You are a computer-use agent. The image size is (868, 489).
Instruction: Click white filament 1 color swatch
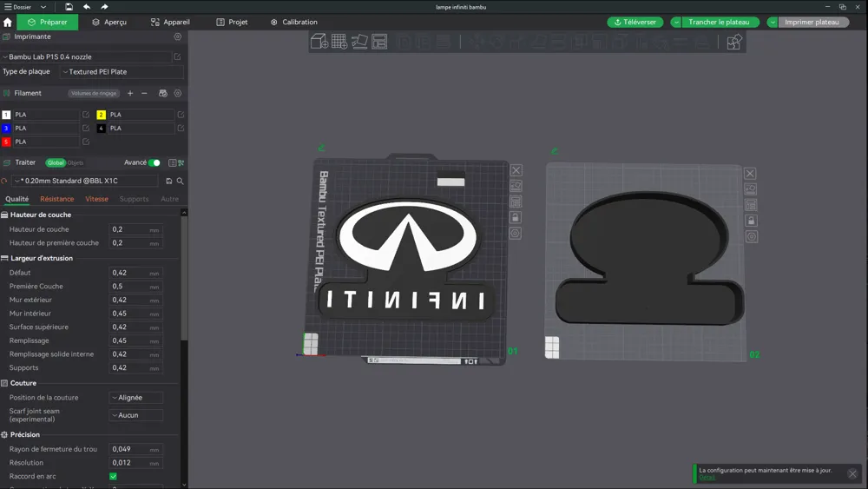point(6,115)
